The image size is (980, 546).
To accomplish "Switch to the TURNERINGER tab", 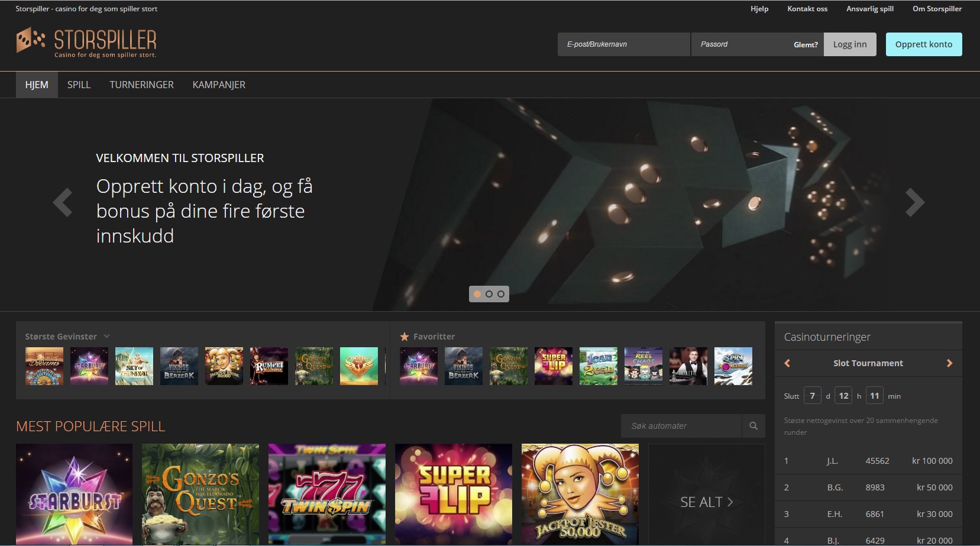I will coord(141,85).
